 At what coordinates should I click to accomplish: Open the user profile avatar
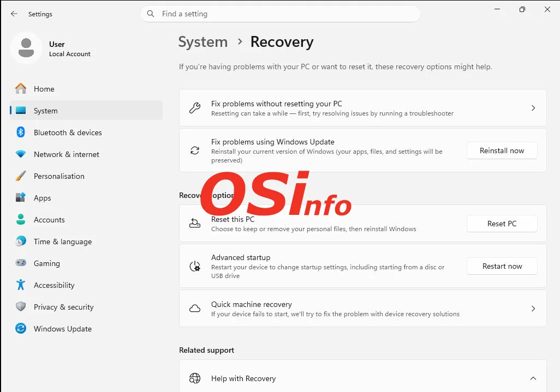pyautogui.click(x=26, y=48)
